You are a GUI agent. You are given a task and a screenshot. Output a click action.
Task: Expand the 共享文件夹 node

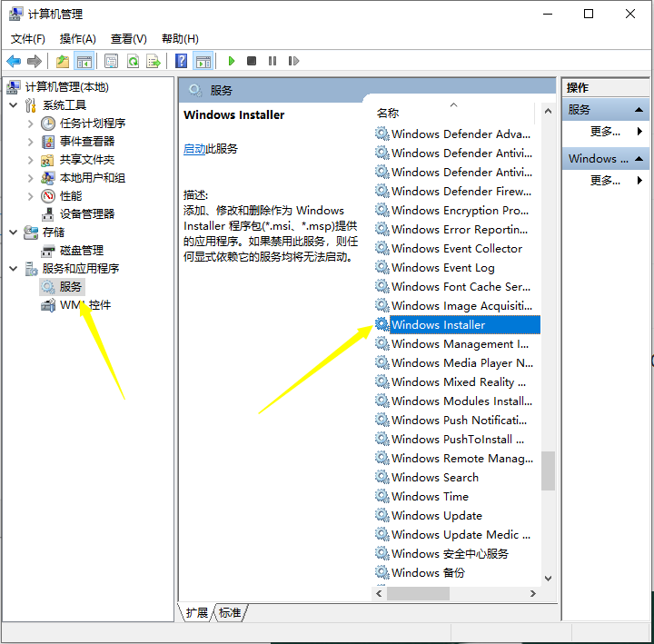[x=31, y=160]
